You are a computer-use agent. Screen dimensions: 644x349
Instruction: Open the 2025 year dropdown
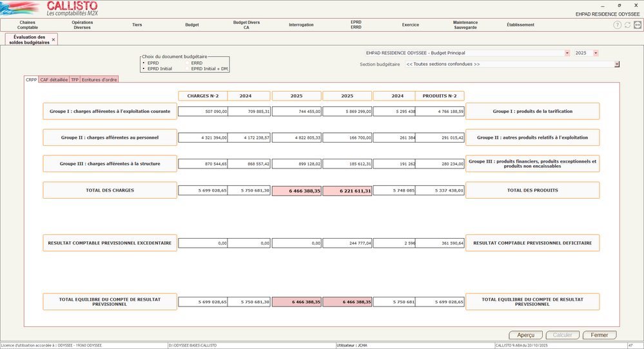pos(596,53)
